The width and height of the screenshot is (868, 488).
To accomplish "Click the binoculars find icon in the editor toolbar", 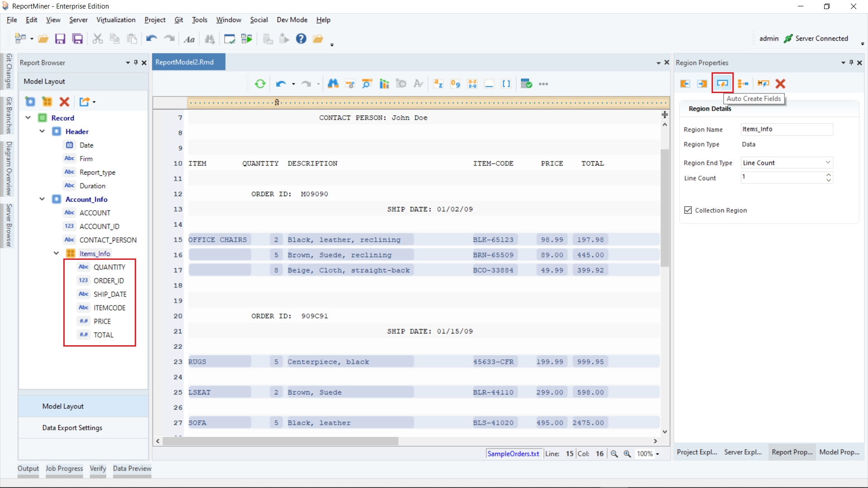I will point(333,84).
